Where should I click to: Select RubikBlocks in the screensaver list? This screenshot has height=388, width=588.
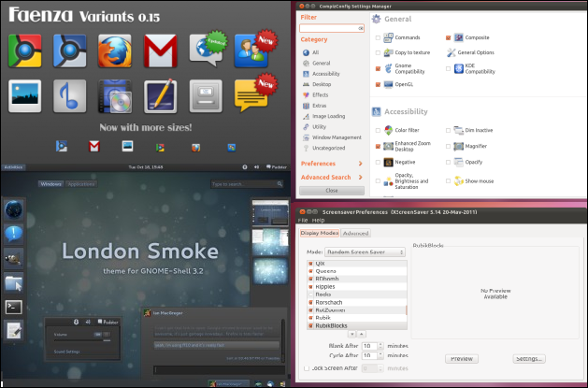click(x=356, y=325)
